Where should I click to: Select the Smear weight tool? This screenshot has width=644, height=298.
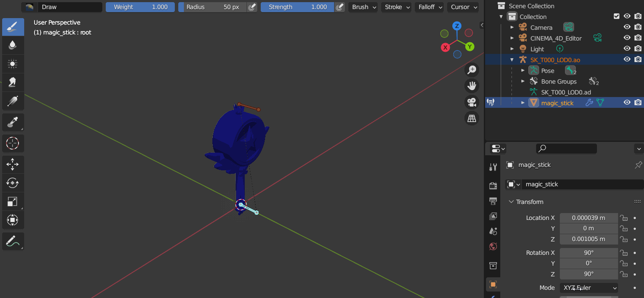pos(13,82)
